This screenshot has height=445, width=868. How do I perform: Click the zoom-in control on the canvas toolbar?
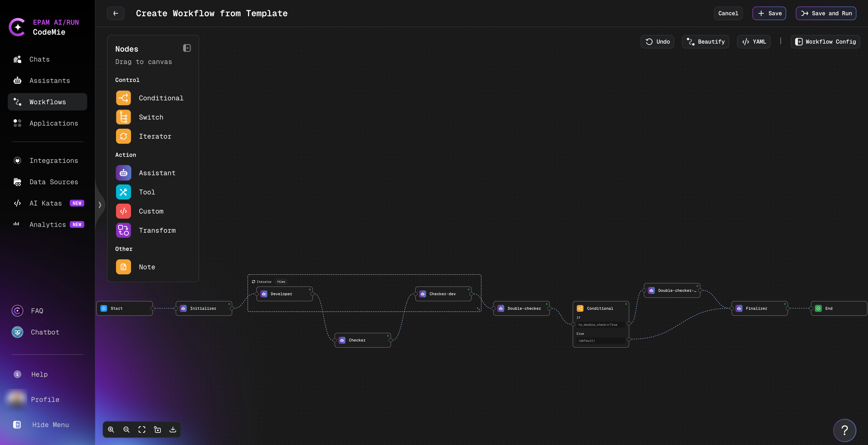pos(111,429)
